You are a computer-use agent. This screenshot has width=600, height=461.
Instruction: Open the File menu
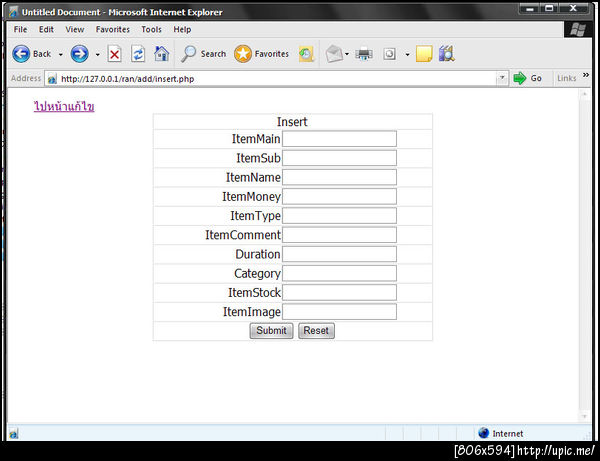click(x=20, y=29)
